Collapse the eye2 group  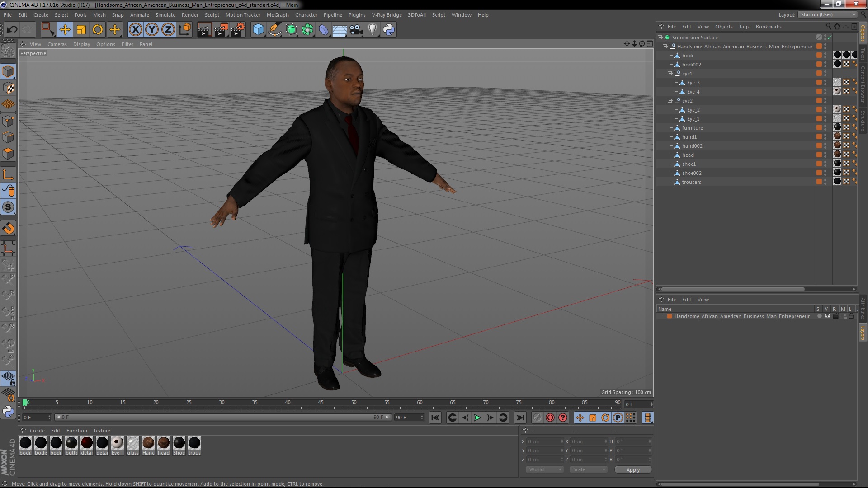pyautogui.click(x=670, y=101)
